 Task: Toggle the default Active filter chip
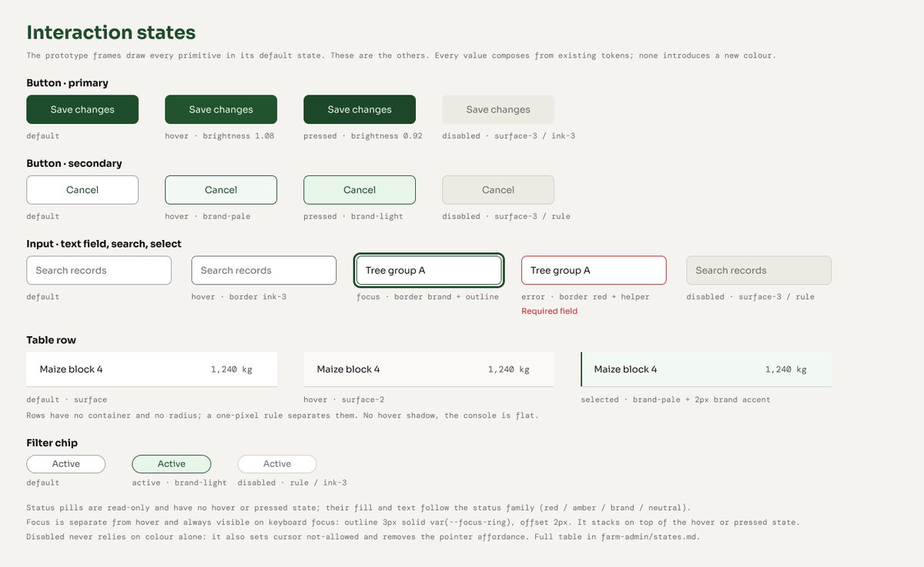[65, 464]
